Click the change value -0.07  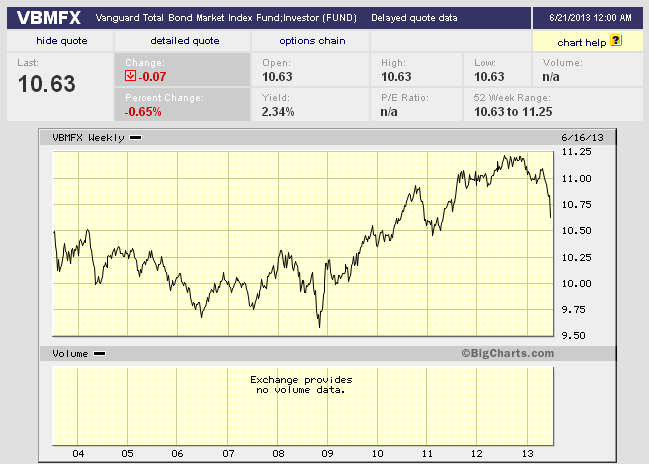click(152, 77)
